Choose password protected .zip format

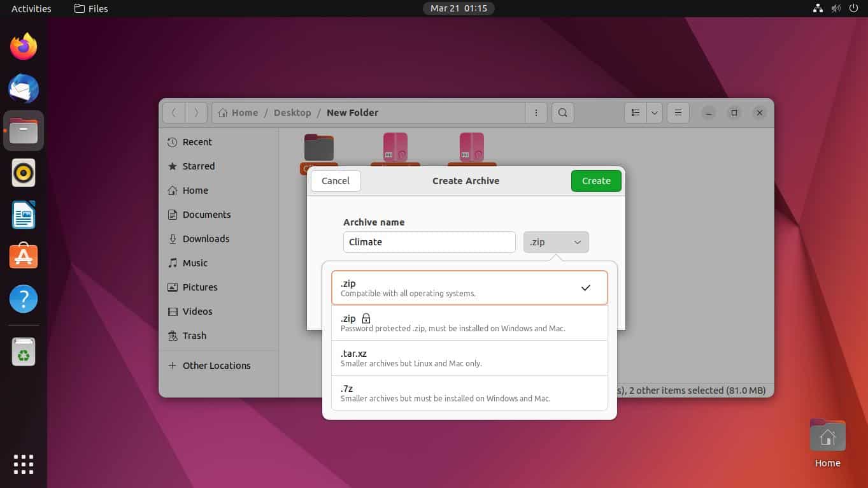pos(469,323)
